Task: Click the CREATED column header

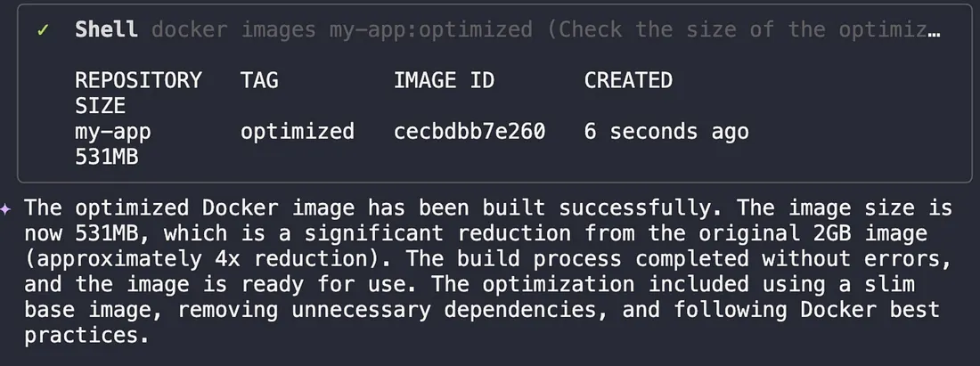Action: click(628, 80)
